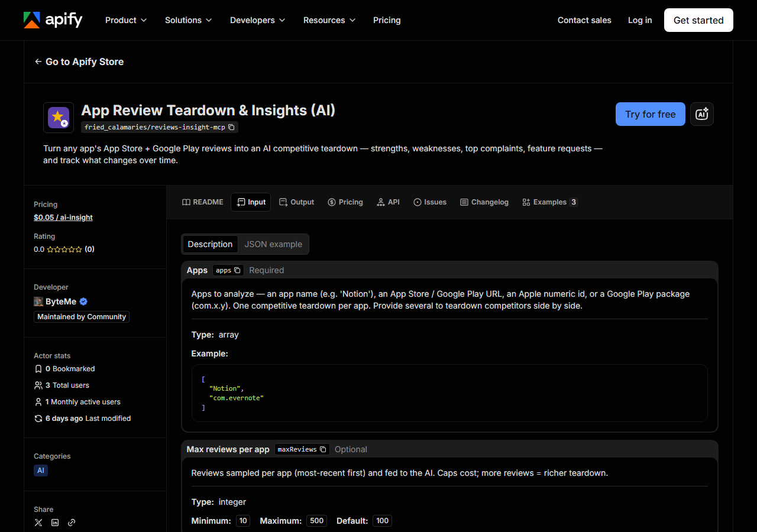This screenshot has width=757, height=532.
Task: Expand the Solutions menu
Action: coord(189,20)
